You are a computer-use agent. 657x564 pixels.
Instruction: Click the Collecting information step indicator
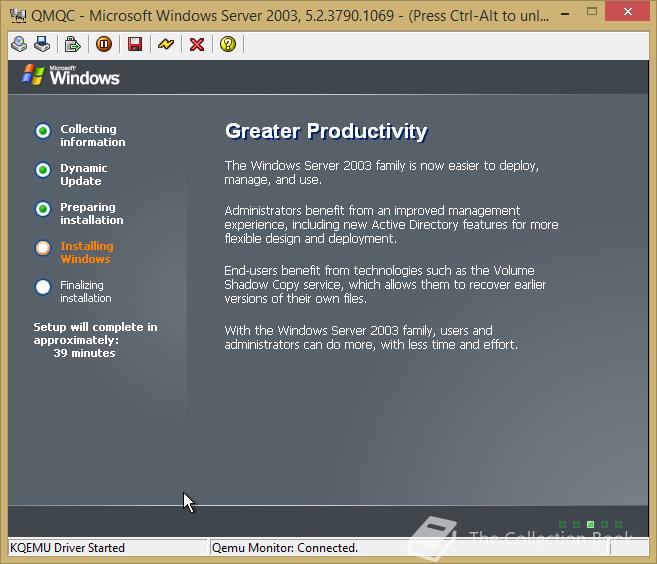point(43,131)
